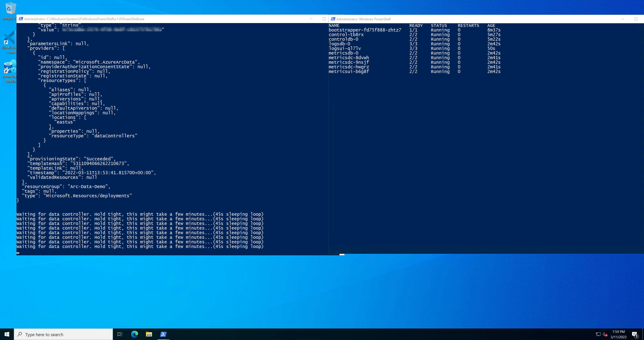
Task: Click the AGE column header
Action: (x=491, y=26)
